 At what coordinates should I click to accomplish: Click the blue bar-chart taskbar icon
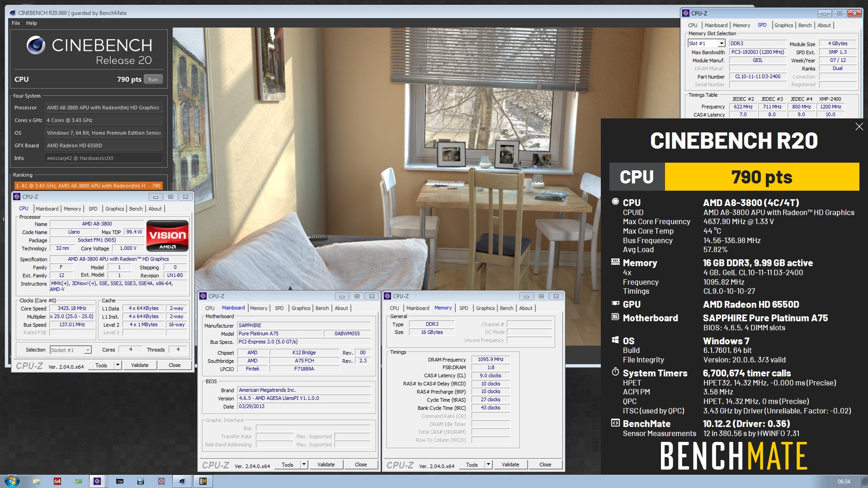pos(141,481)
